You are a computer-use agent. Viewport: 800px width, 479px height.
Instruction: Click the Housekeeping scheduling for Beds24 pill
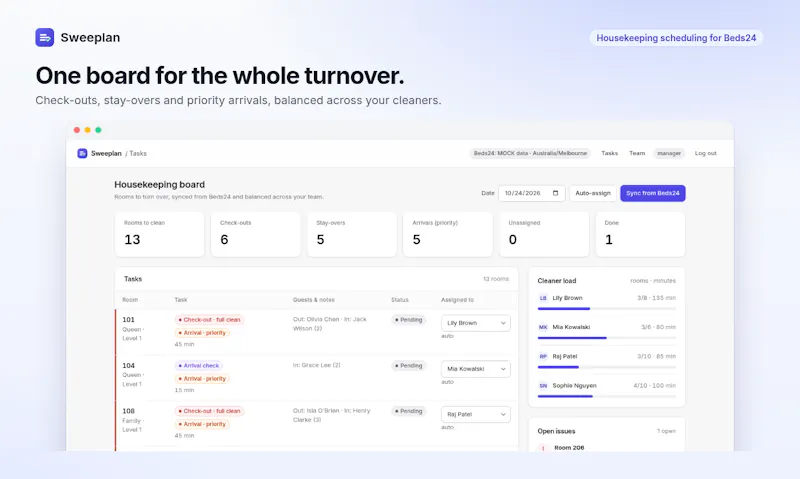click(676, 38)
